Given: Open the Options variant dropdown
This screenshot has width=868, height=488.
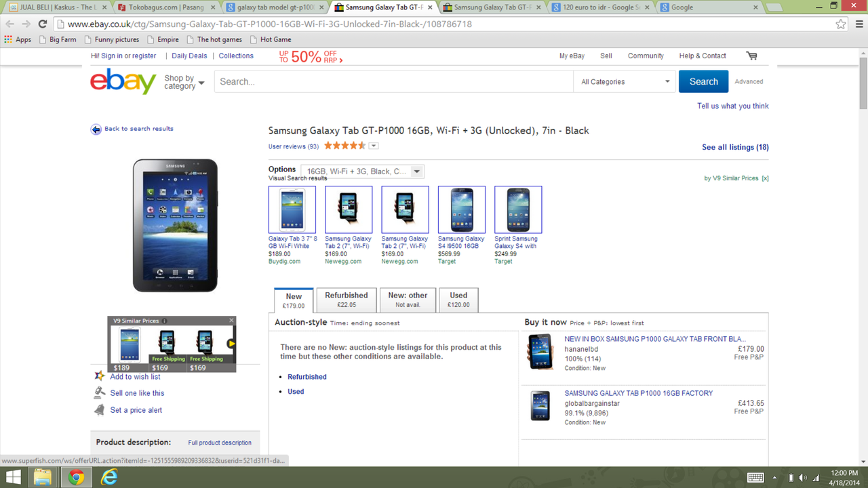Looking at the screenshot, I should coord(363,171).
